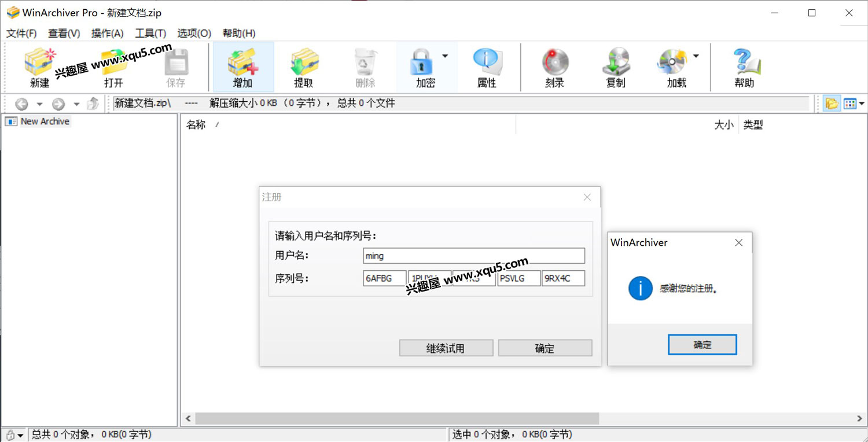Close the 注册 registration dialog

pos(587,197)
